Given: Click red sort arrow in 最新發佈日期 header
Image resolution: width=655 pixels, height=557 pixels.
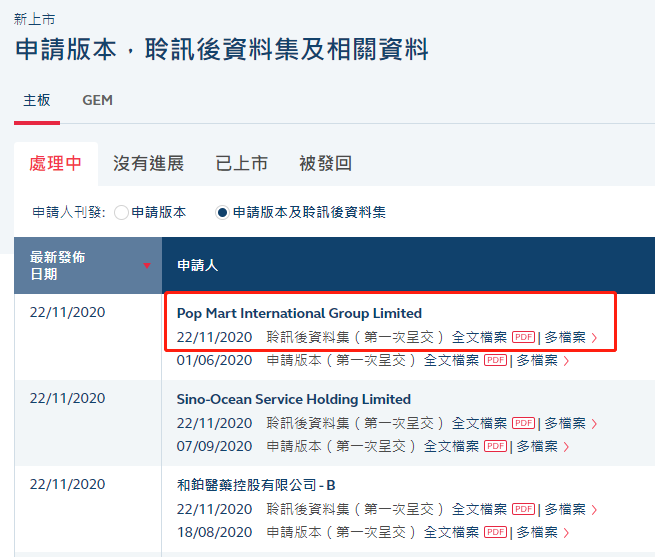Looking at the screenshot, I should [147, 266].
